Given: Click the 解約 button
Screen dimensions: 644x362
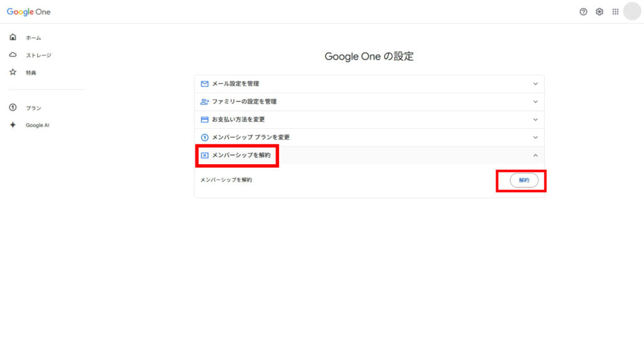Looking at the screenshot, I should point(524,180).
